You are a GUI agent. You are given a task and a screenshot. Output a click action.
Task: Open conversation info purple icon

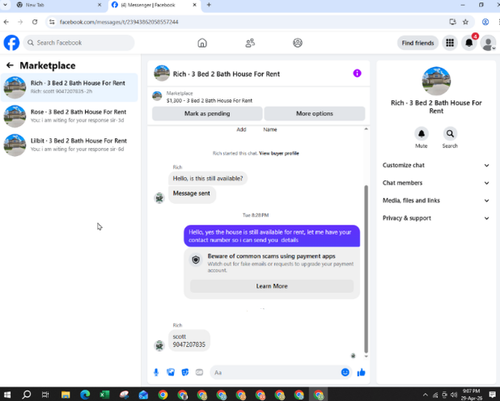pos(357,73)
